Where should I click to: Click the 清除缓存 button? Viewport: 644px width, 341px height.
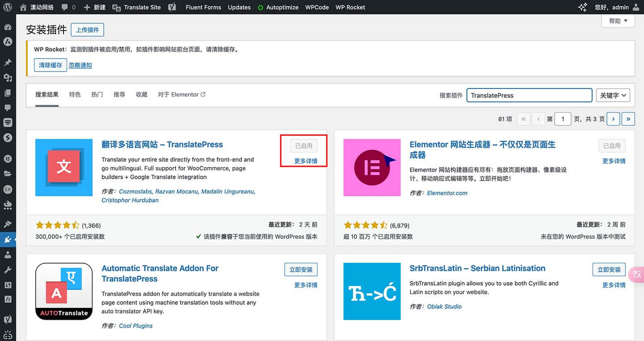(x=51, y=65)
